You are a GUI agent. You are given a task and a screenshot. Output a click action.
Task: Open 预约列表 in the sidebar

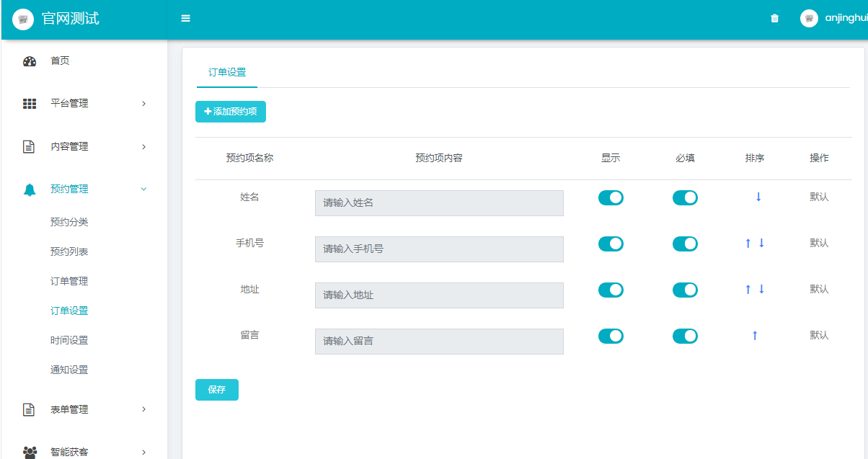(x=69, y=251)
